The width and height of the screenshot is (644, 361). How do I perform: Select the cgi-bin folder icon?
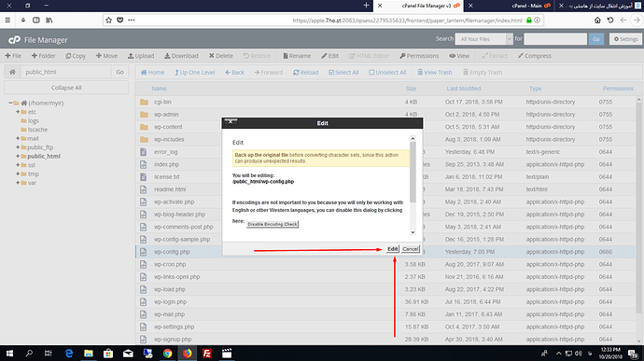(144, 102)
